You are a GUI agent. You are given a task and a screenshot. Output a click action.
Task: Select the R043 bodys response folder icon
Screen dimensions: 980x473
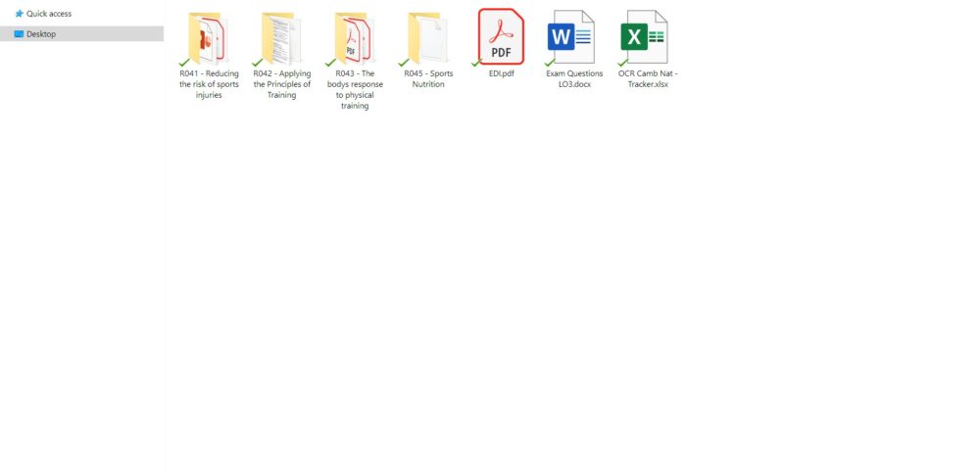[354, 38]
